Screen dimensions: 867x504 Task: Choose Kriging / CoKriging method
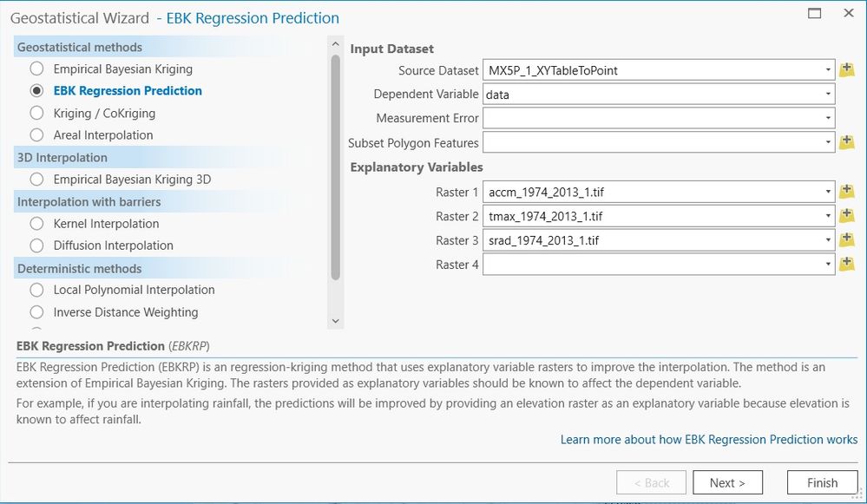pyautogui.click(x=36, y=113)
